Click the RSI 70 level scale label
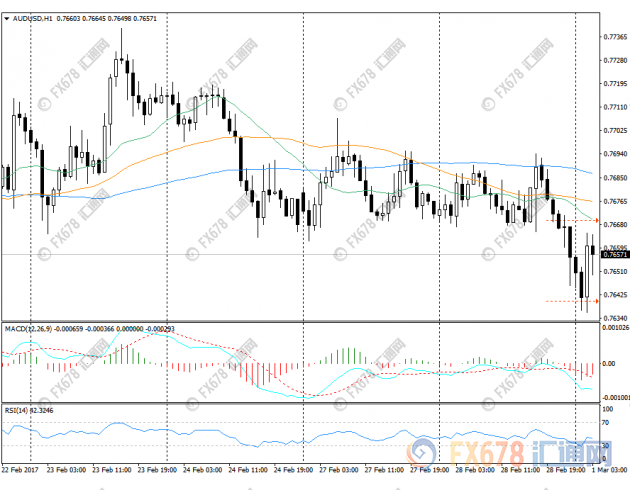The height and width of the screenshot is (490, 630). coord(608,423)
